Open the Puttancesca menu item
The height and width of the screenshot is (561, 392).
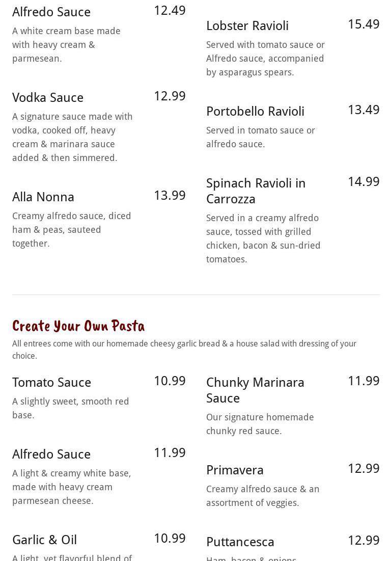tap(240, 542)
